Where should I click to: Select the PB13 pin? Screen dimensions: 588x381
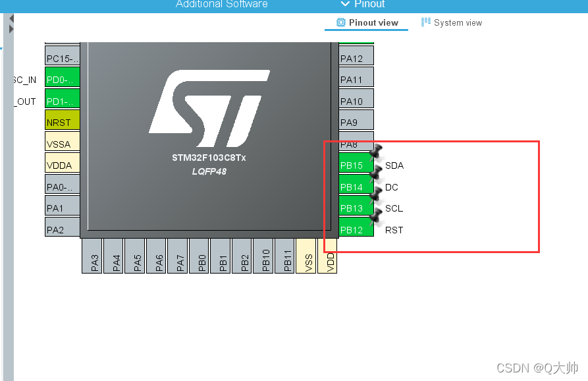click(356, 205)
